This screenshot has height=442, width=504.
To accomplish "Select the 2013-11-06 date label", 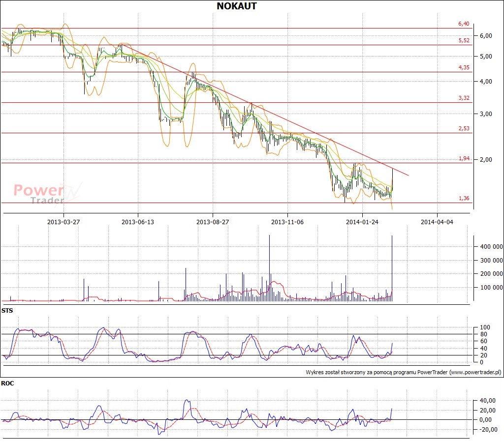I will [287, 222].
